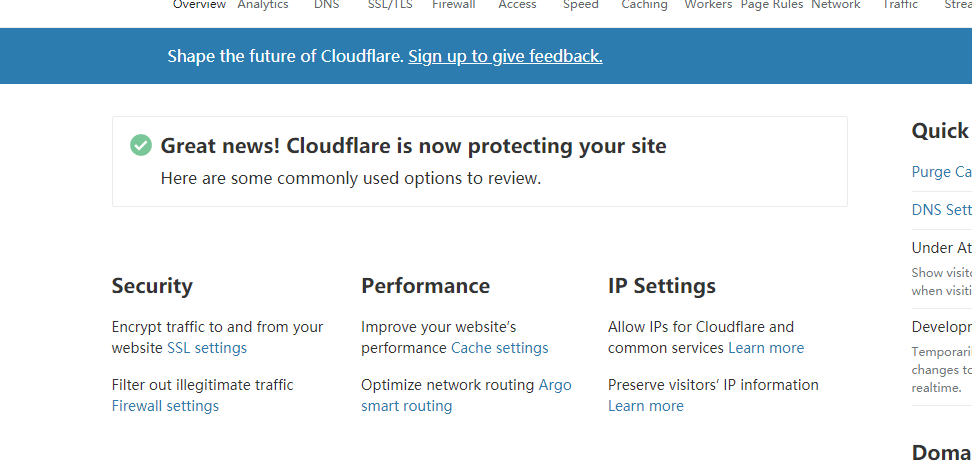Go to the Network tab
Screen dimensions: 972x464
point(836,5)
